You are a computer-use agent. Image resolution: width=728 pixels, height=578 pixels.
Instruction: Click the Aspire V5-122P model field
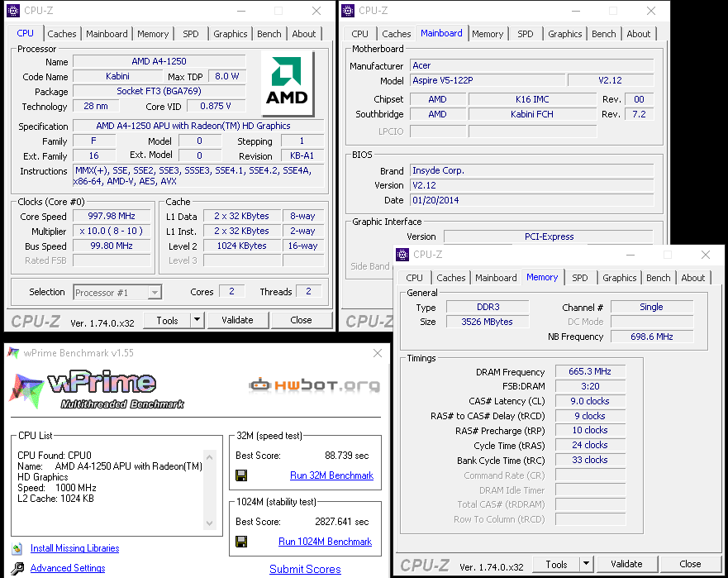(x=488, y=80)
